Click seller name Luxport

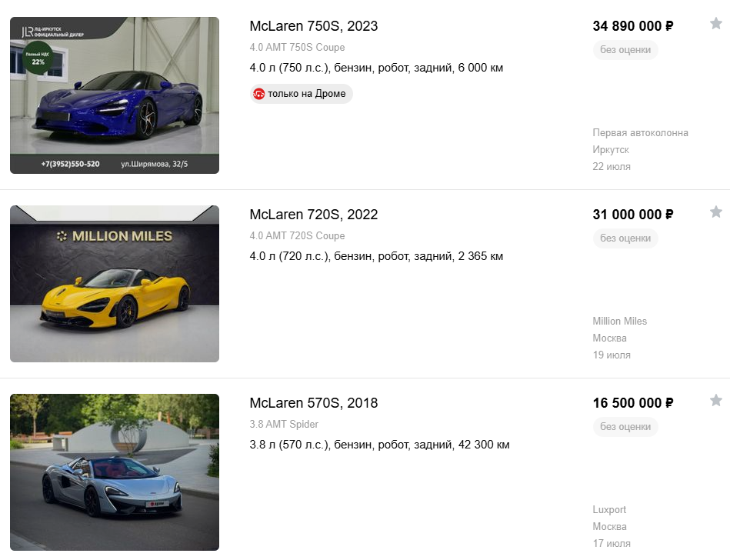[609, 510]
